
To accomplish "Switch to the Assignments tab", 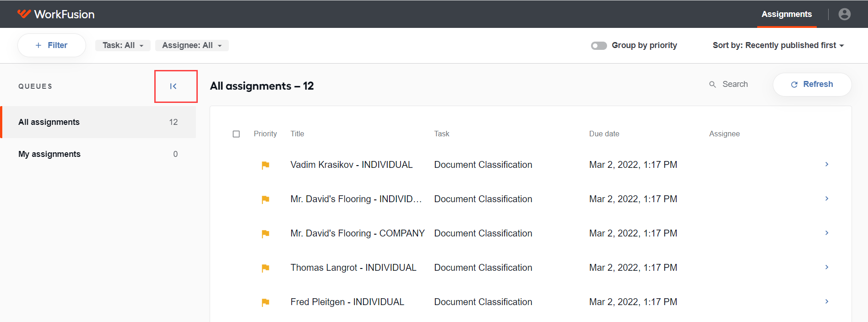I will point(787,14).
